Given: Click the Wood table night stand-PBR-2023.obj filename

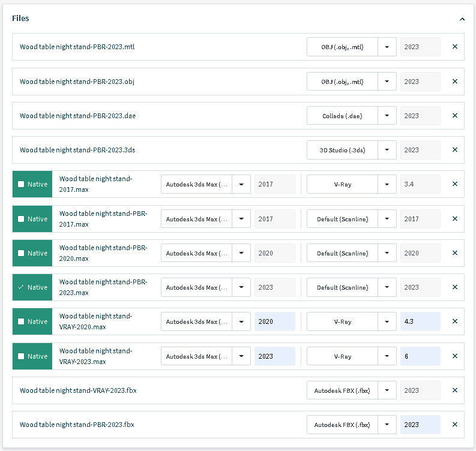Looking at the screenshot, I should tap(77, 82).
